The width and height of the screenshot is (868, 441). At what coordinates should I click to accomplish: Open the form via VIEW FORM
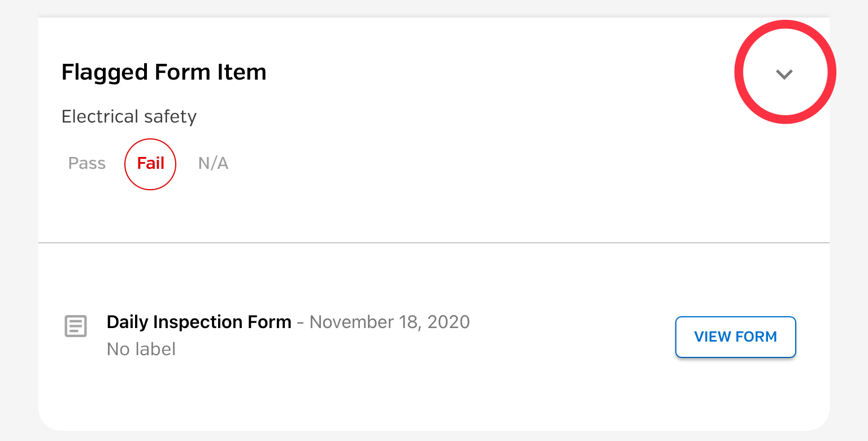coord(736,337)
